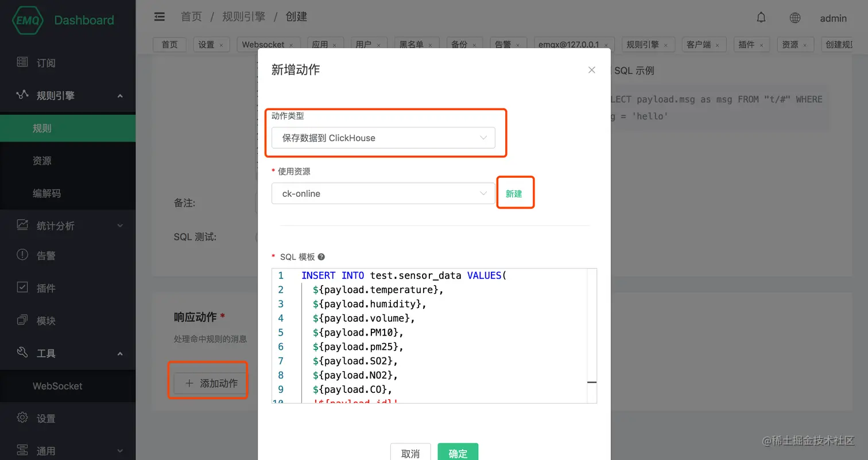
Task: Close the 新增动作 dialog with X
Action: click(x=592, y=70)
